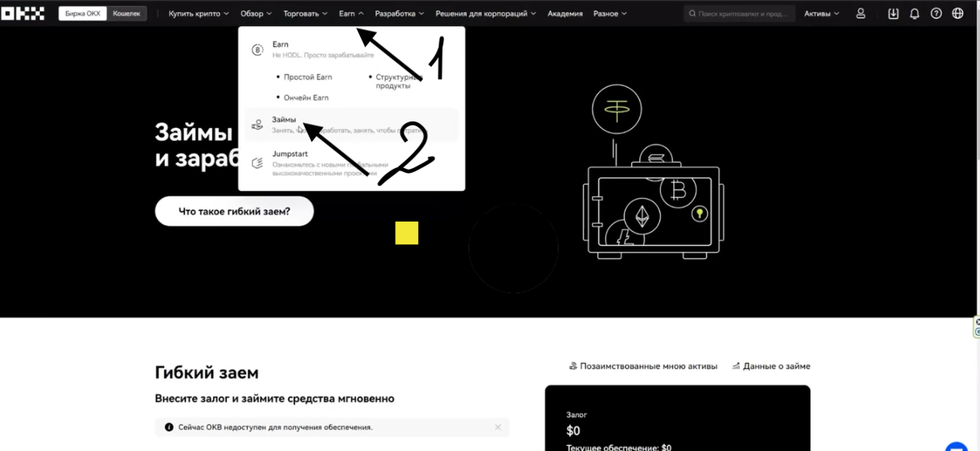The width and height of the screenshot is (980, 451).
Task: Select Ончейн Earn
Action: coord(306,98)
